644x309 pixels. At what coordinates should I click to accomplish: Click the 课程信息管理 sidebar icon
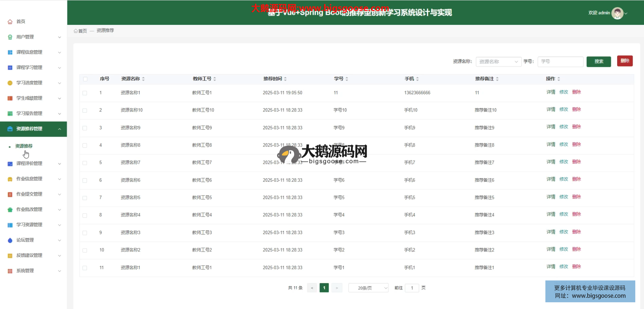(x=10, y=52)
